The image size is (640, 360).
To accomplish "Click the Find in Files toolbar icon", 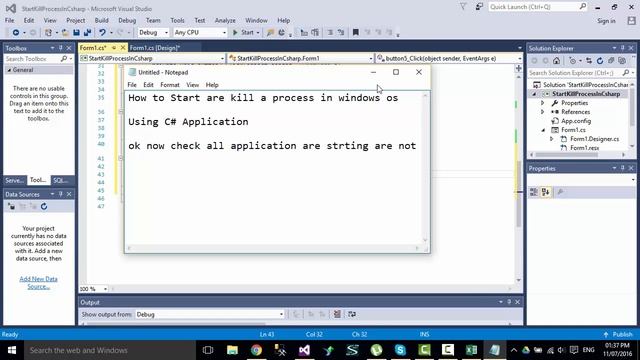I will tap(270, 32).
